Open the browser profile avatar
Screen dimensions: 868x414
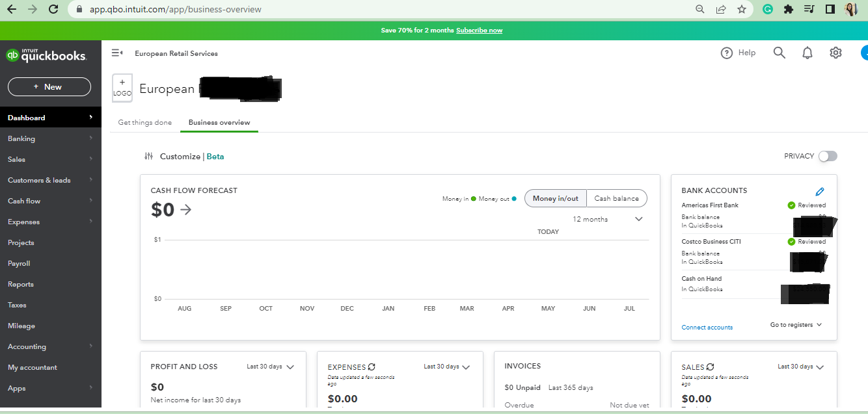[851, 9]
